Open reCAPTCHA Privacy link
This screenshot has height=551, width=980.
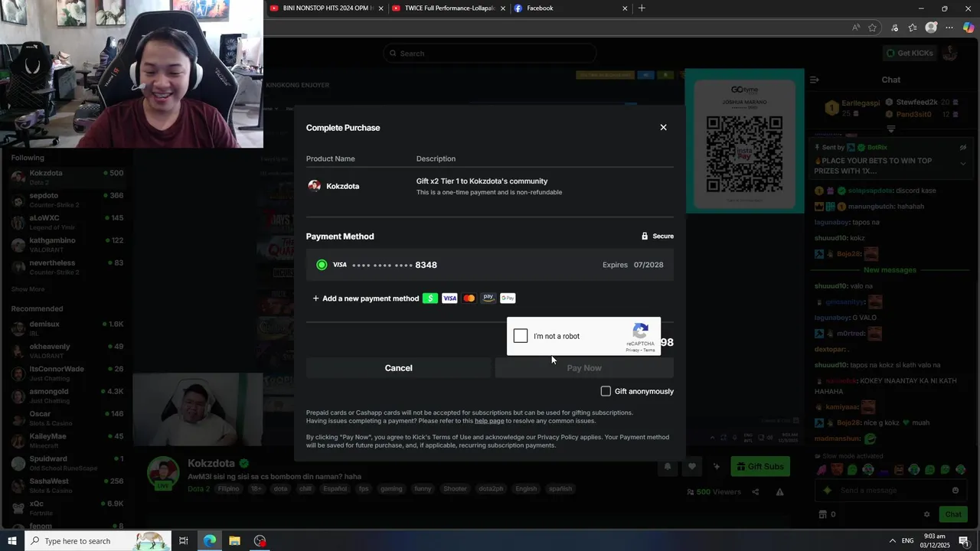click(x=632, y=350)
